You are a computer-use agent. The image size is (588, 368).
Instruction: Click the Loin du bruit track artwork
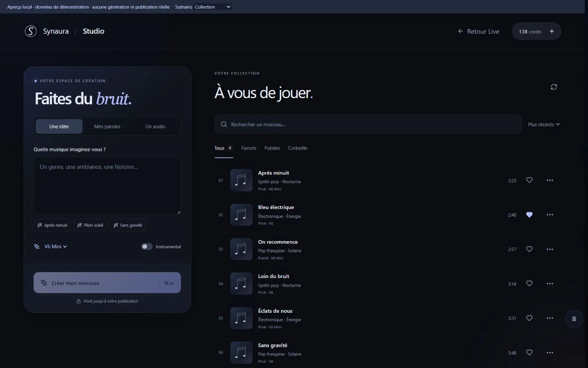pyautogui.click(x=241, y=284)
